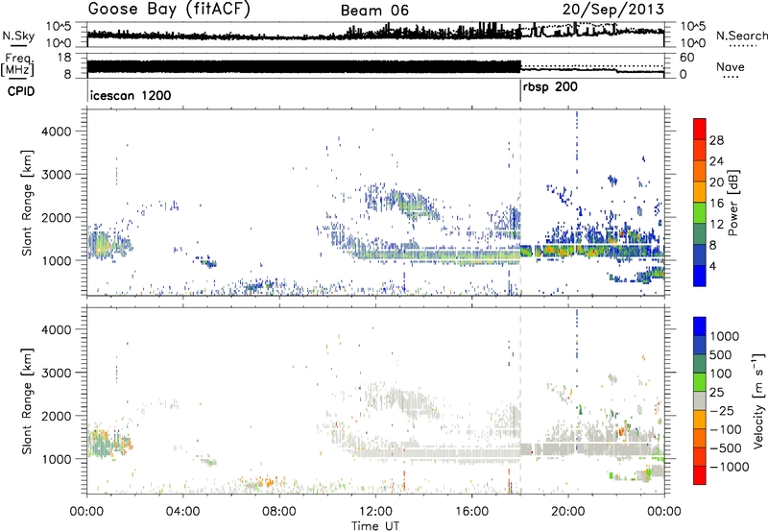Click the 'N.Search' legend label
768x532 pixels.
tap(741, 36)
